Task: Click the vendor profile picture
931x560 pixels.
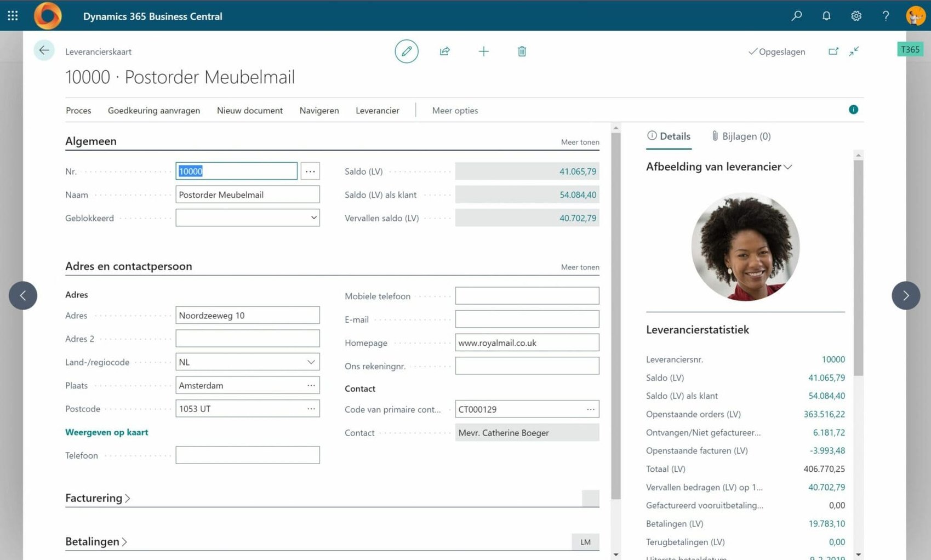Action: [x=745, y=247]
